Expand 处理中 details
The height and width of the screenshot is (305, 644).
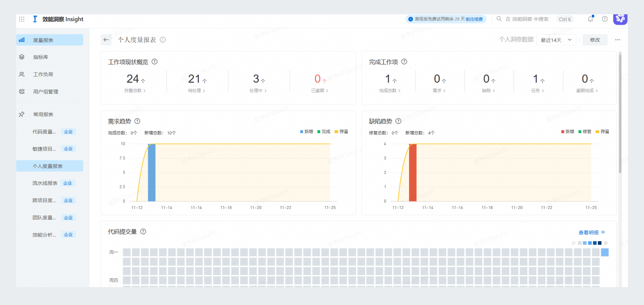click(x=258, y=91)
